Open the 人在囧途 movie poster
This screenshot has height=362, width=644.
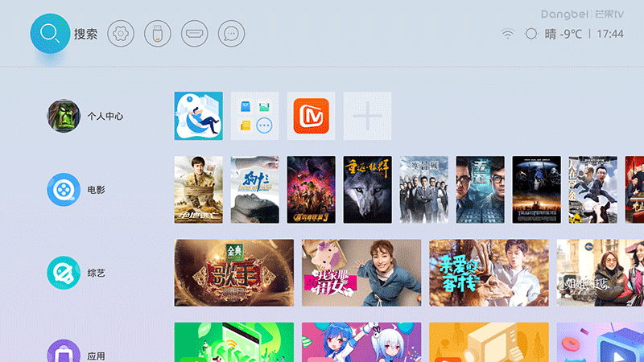pos(592,190)
